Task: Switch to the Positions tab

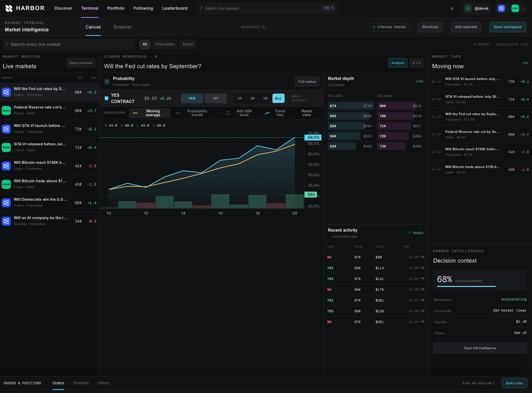Action: 81,383
